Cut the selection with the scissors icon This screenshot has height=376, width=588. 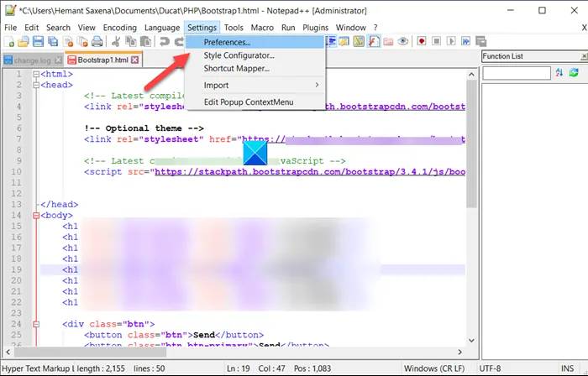click(x=116, y=42)
